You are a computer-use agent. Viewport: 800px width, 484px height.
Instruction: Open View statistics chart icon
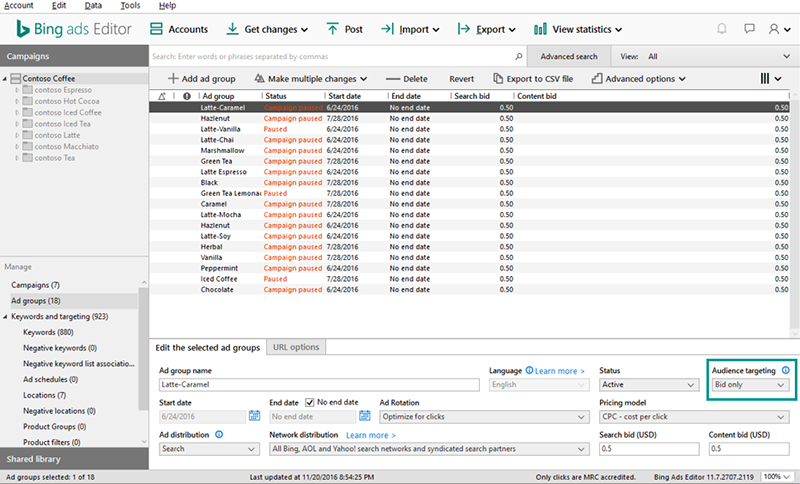point(540,29)
